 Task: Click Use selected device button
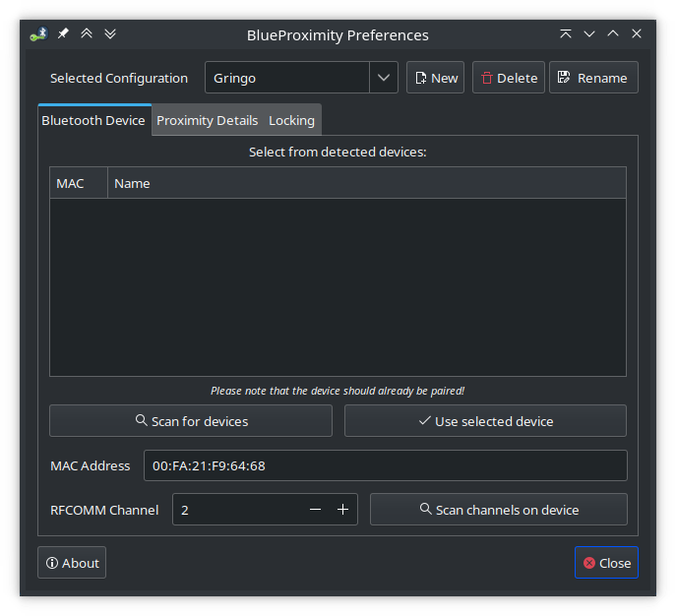[x=485, y=421]
